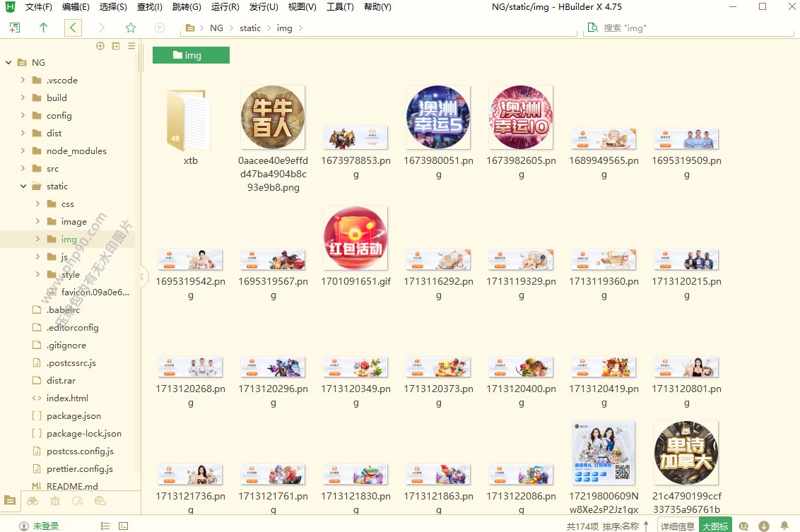The width and height of the screenshot is (800, 532).
Task: Open the debug bug panel icon
Action: click(x=55, y=501)
